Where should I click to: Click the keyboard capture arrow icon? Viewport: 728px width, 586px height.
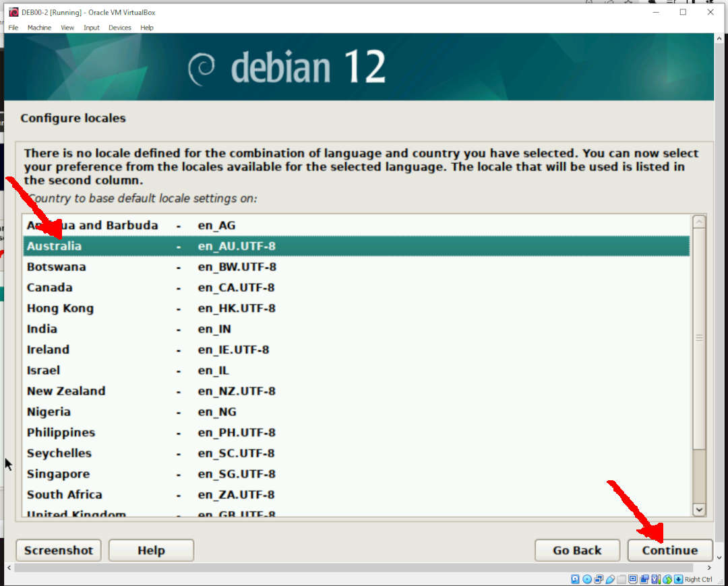(x=678, y=579)
